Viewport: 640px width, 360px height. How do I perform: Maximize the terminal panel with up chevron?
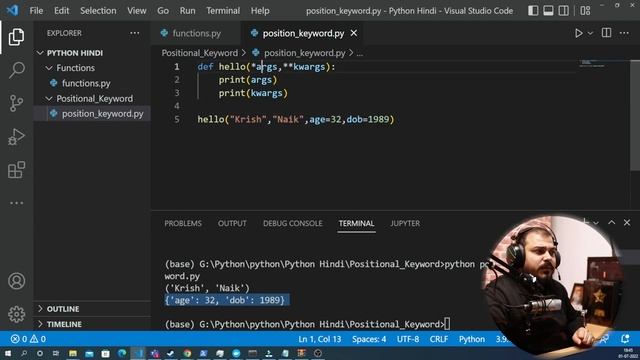point(611,222)
